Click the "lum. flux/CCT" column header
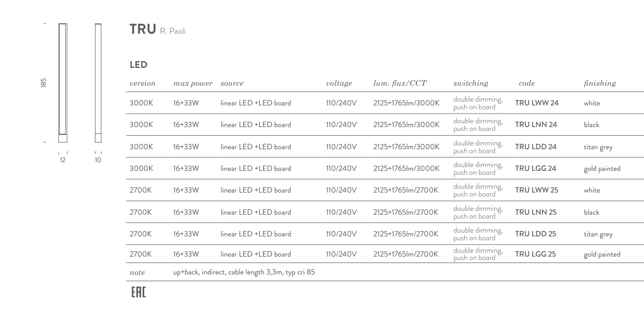644x311 pixels. click(x=400, y=83)
